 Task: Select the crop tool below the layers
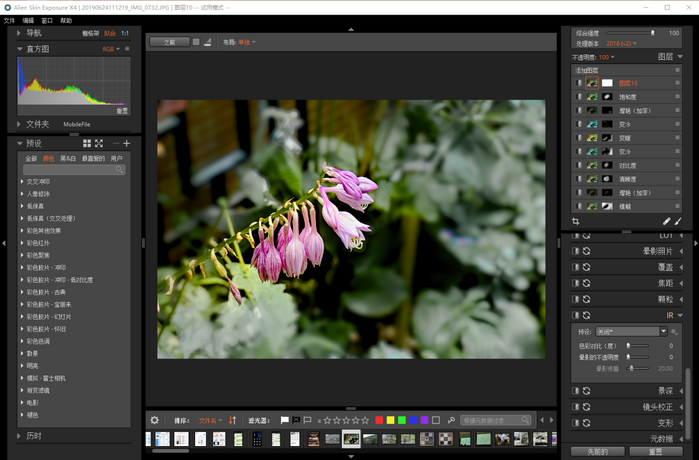576,221
